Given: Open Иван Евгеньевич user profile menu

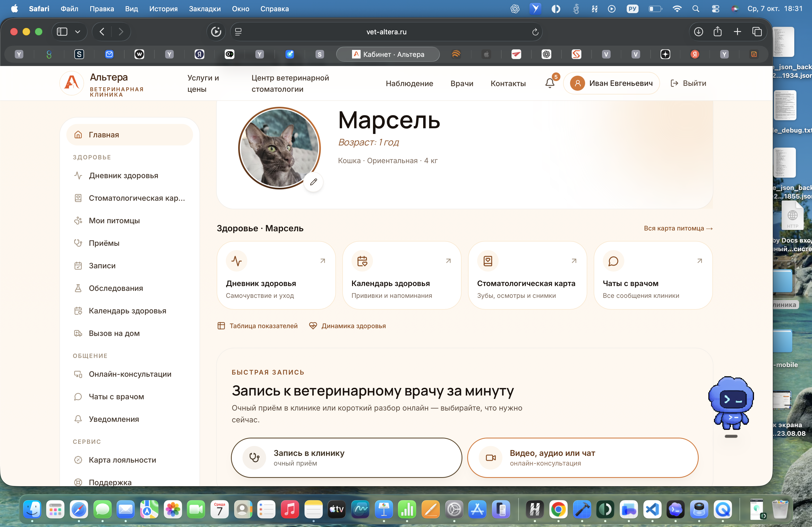Looking at the screenshot, I should coord(611,83).
